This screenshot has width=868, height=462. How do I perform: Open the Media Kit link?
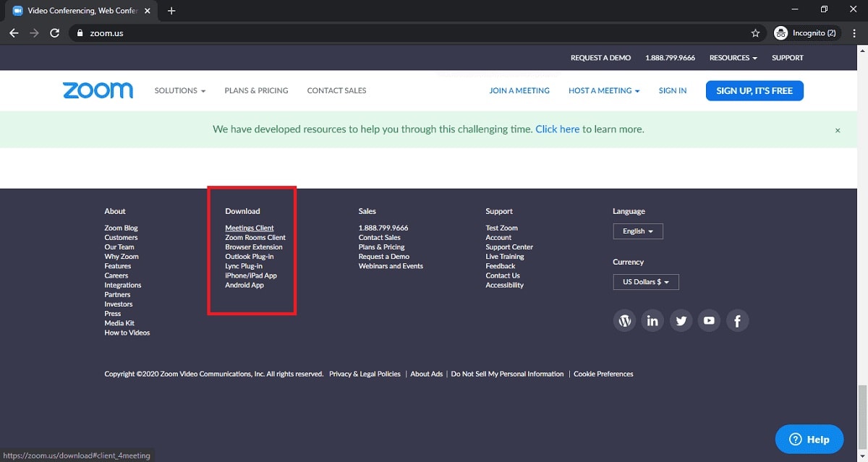(x=119, y=323)
